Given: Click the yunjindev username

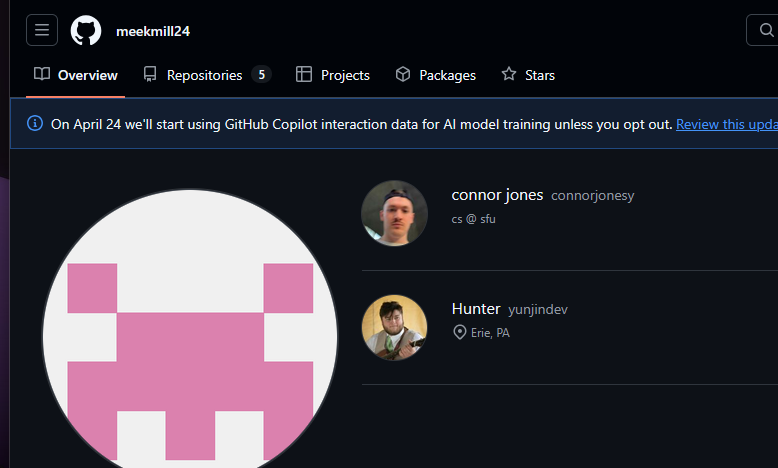Looking at the screenshot, I should coord(538,309).
